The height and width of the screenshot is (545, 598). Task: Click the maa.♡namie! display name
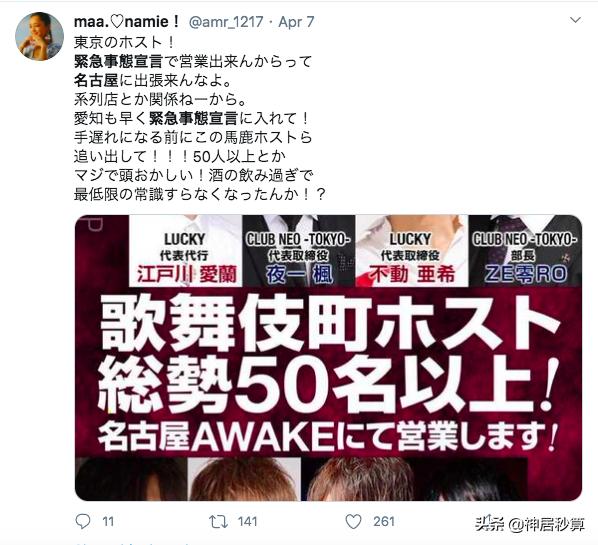[127, 22]
